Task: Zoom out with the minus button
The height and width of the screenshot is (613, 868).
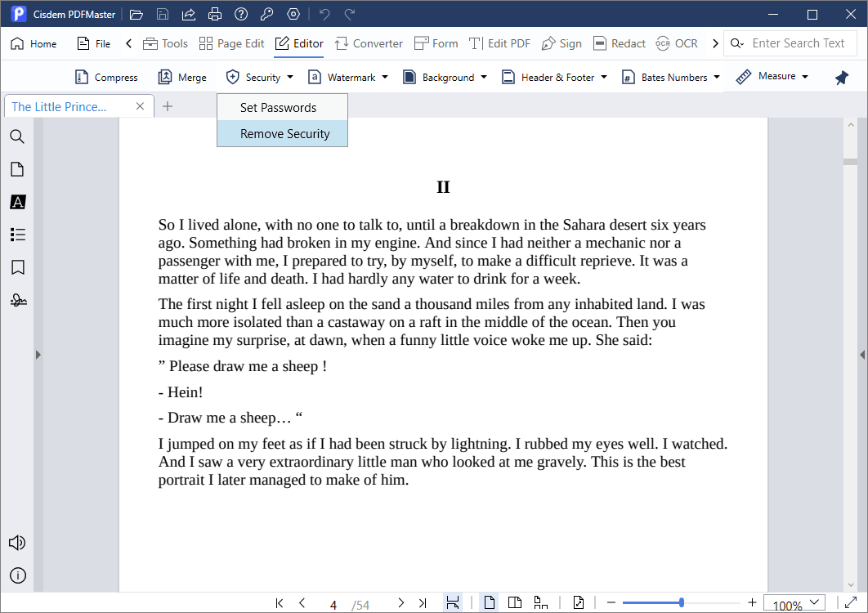Action: 611,602
